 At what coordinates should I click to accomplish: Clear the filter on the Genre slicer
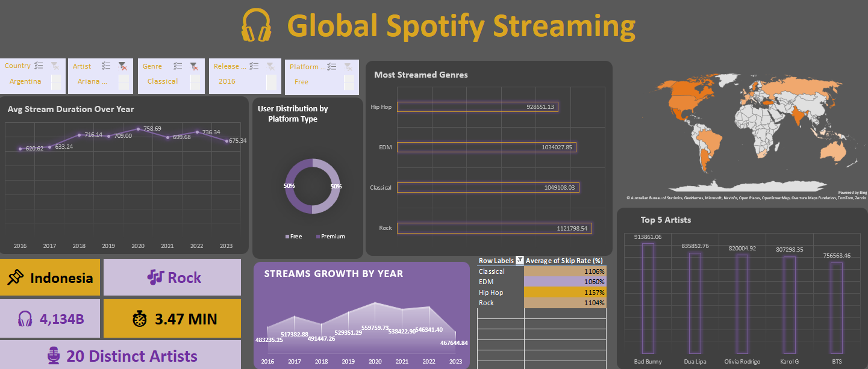194,66
